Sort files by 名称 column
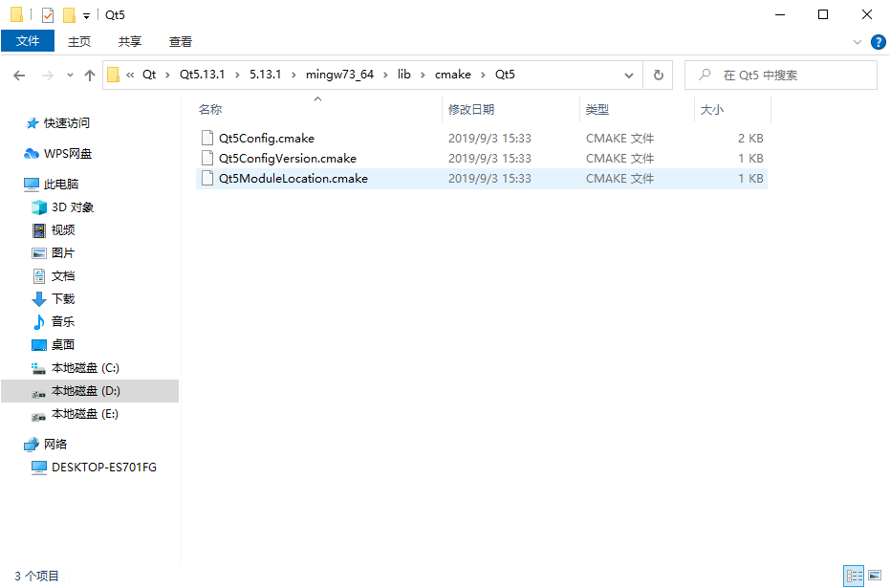This screenshot has height=588, width=890. [x=317, y=110]
